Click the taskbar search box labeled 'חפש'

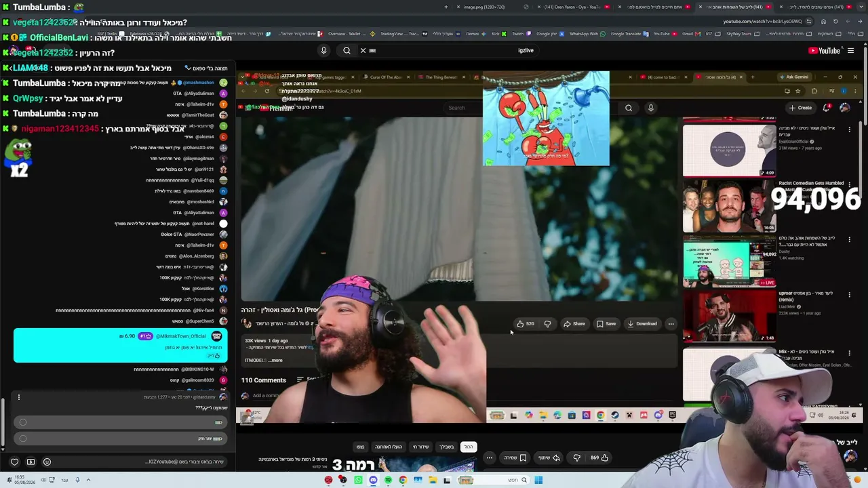coord(500,480)
